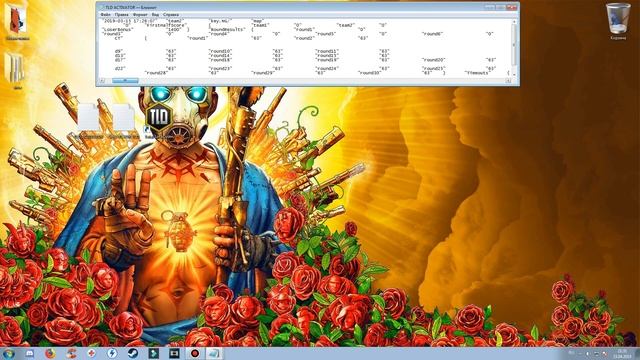Viewport: 640px width, 360px height.
Task: Open the red cross app on taskbar
Action: tap(91, 353)
